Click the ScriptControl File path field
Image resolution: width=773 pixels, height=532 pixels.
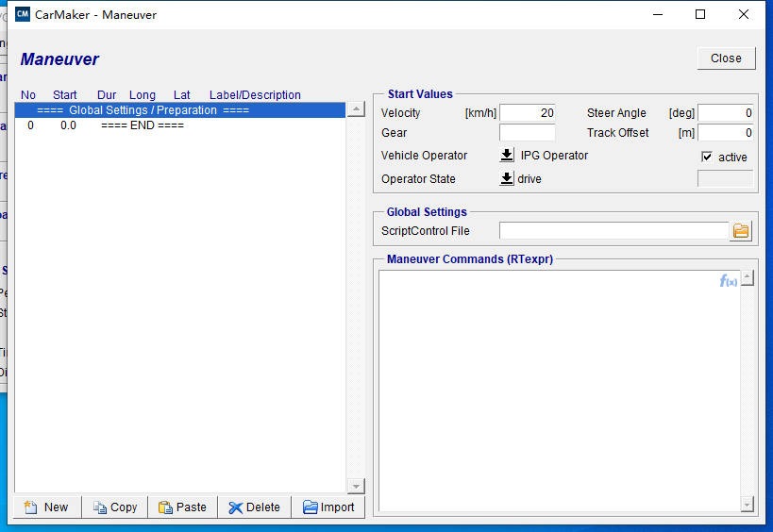click(x=613, y=230)
